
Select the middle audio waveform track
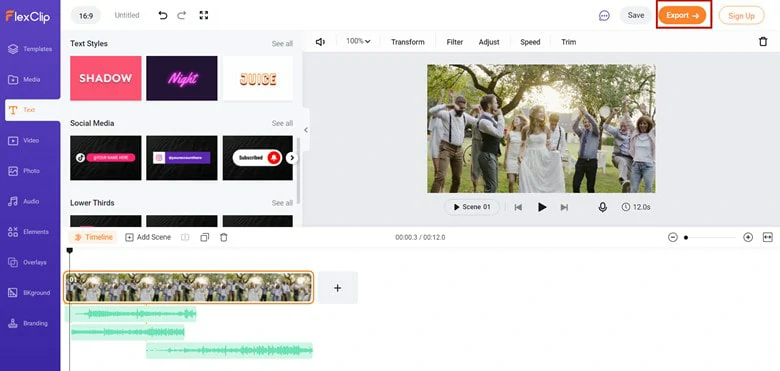click(x=127, y=332)
